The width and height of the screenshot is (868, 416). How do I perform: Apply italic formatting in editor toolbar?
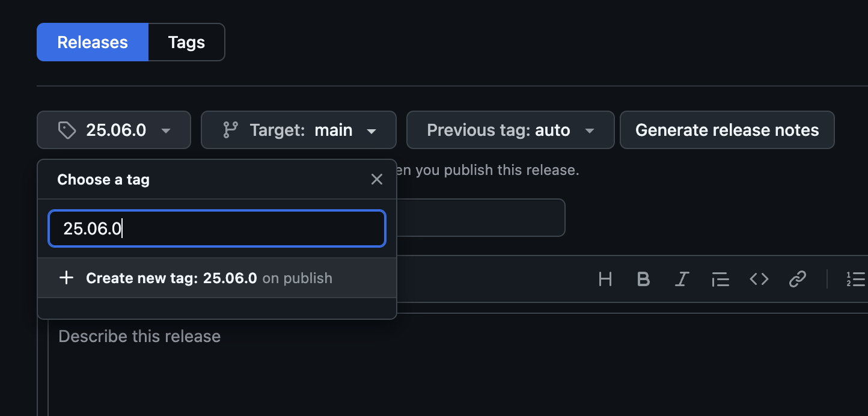[x=682, y=279]
